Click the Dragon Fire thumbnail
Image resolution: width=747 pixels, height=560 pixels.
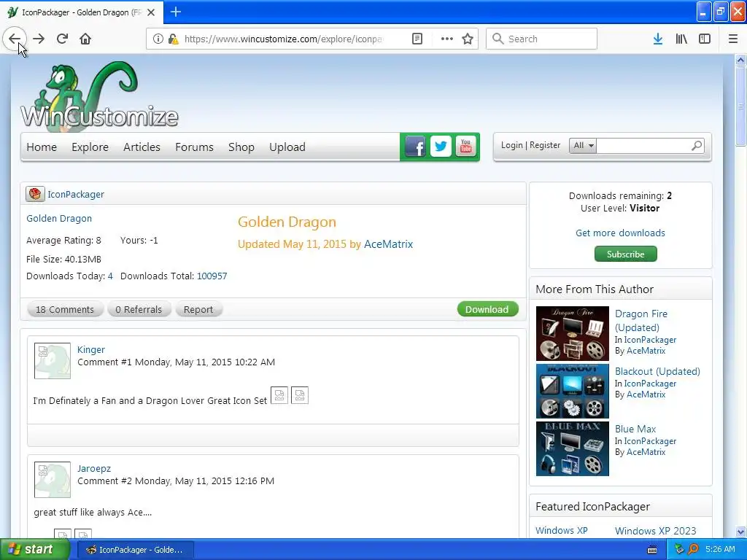(x=572, y=333)
